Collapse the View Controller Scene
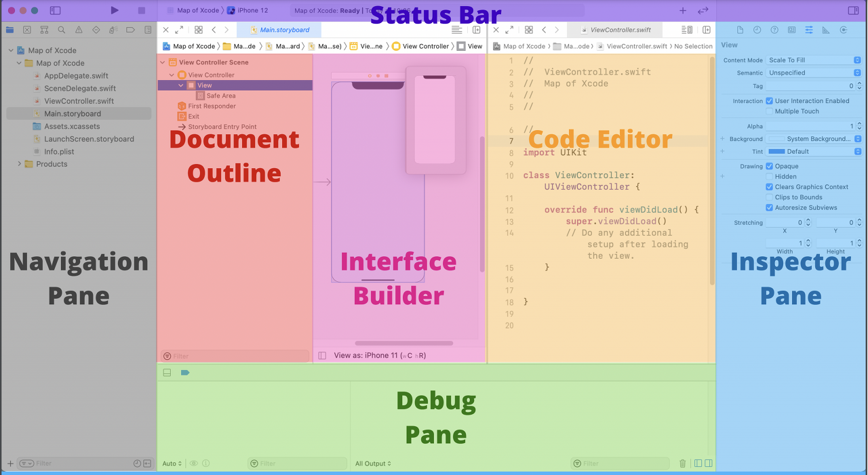This screenshot has width=868, height=475. pyautogui.click(x=163, y=62)
